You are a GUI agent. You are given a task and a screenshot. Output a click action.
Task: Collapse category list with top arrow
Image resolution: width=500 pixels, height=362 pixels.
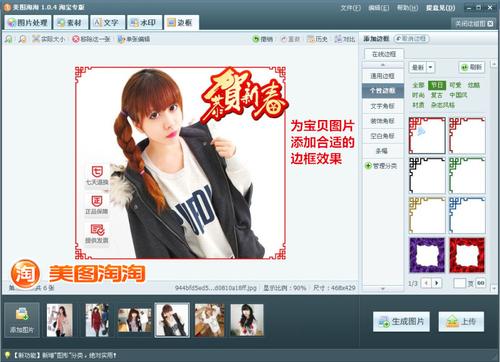(383, 65)
